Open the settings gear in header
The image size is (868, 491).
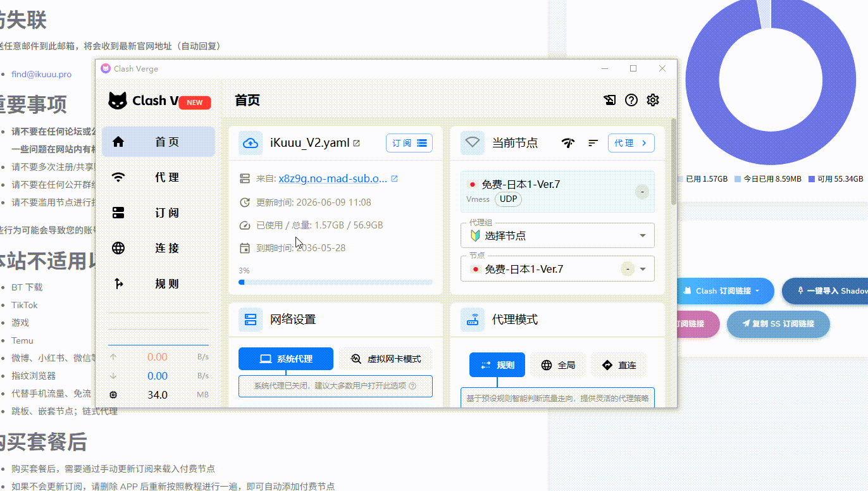(x=654, y=100)
